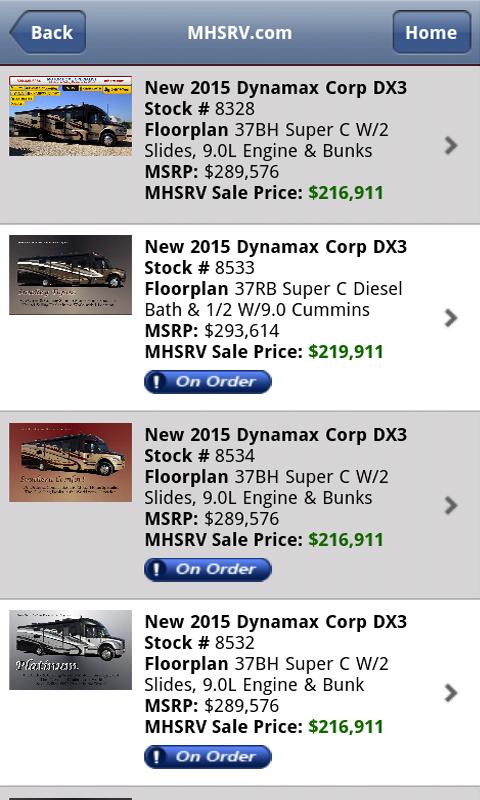View thumbnail photo of Stock 8328 RV
The image size is (480, 800).
point(70,116)
